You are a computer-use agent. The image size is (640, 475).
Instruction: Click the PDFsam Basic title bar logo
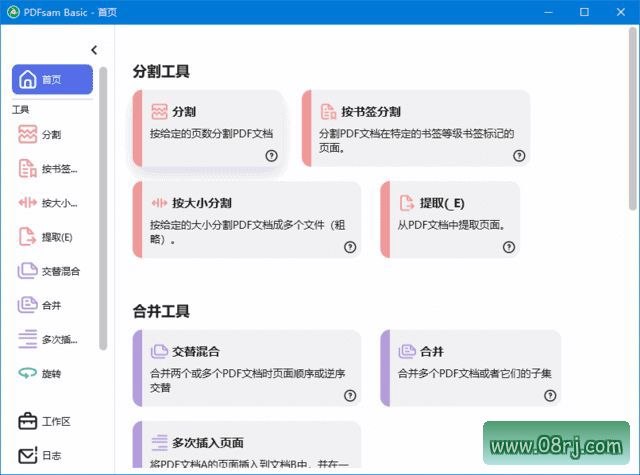coord(13,12)
